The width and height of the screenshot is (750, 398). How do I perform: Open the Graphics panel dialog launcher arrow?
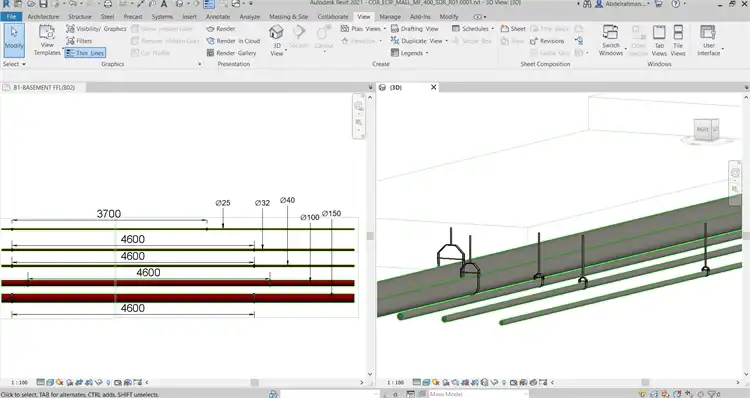click(200, 64)
